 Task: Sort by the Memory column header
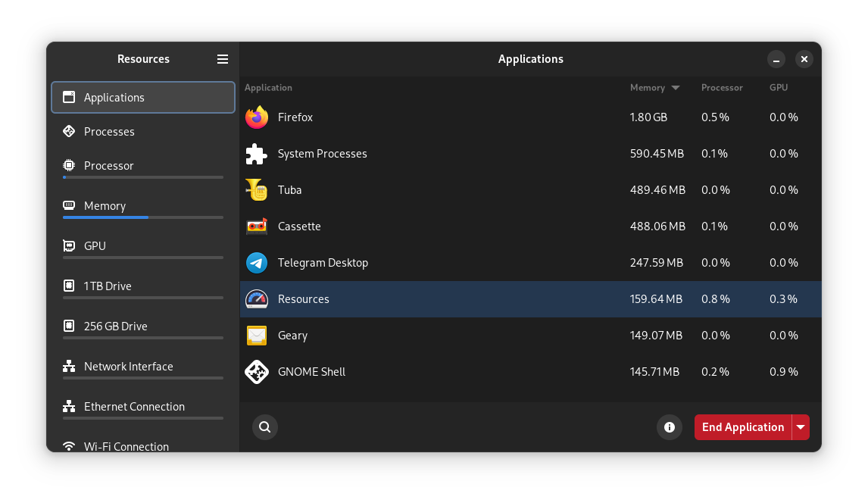click(x=648, y=88)
